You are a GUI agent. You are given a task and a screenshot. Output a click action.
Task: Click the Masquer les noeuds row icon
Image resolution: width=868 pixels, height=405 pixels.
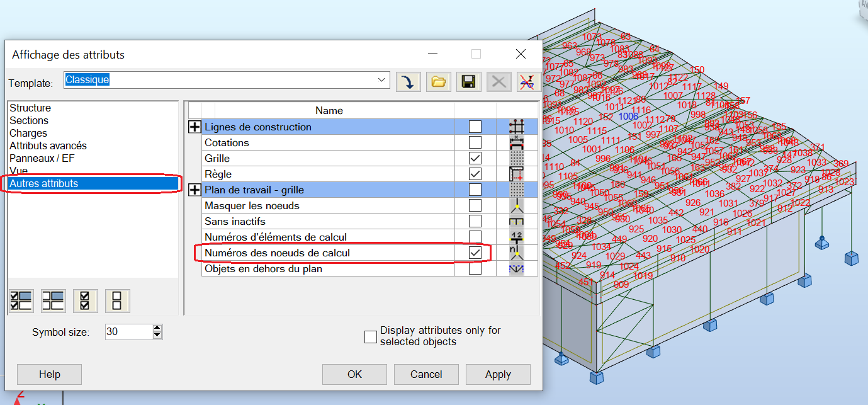(517, 205)
